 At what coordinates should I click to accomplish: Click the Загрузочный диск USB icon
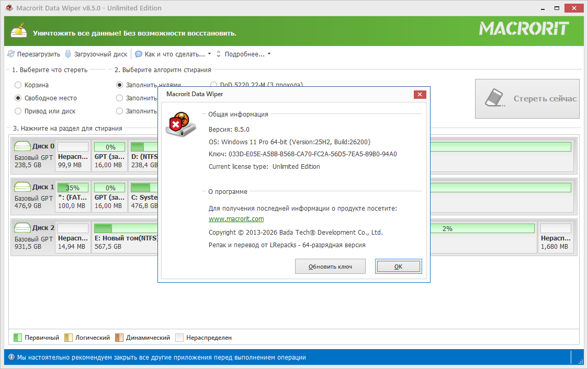68,54
